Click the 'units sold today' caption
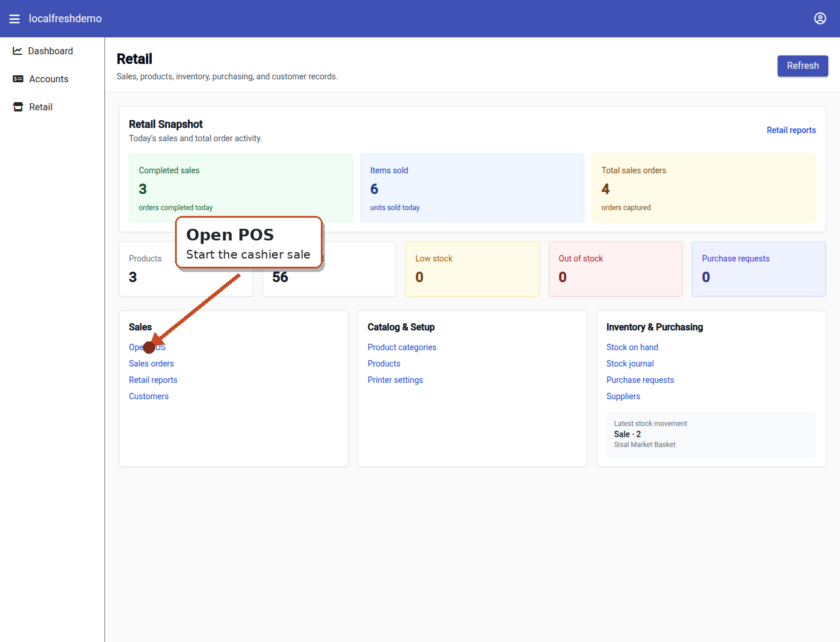This screenshot has height=642, width=840. (x=395, y=208)
